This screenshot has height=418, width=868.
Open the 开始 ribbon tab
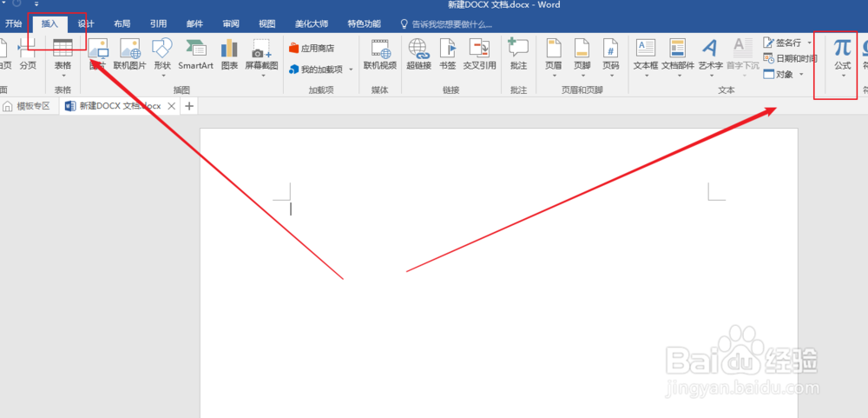click(x=14, y=23)
